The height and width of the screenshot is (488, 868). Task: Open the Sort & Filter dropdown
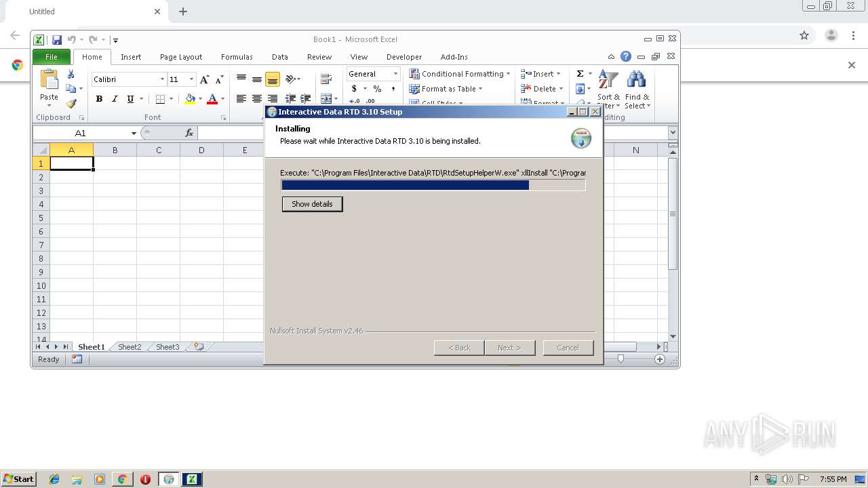[608, 89]
